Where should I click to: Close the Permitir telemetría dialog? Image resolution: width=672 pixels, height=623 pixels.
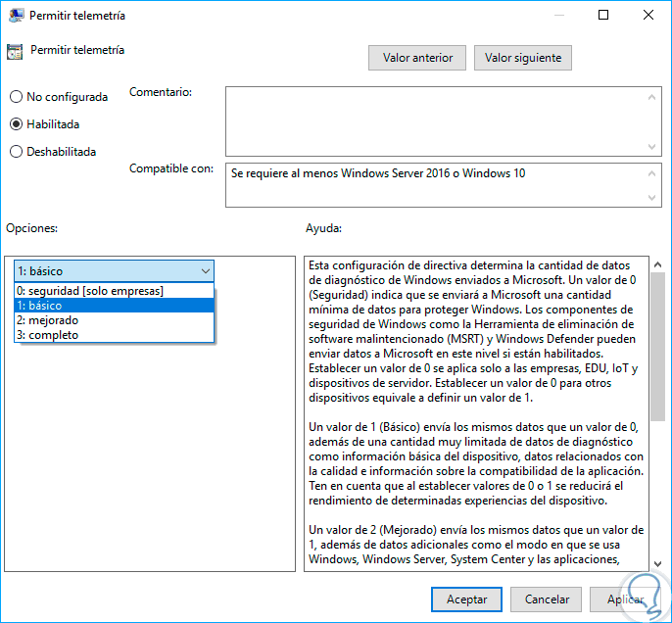click(648, 16)
